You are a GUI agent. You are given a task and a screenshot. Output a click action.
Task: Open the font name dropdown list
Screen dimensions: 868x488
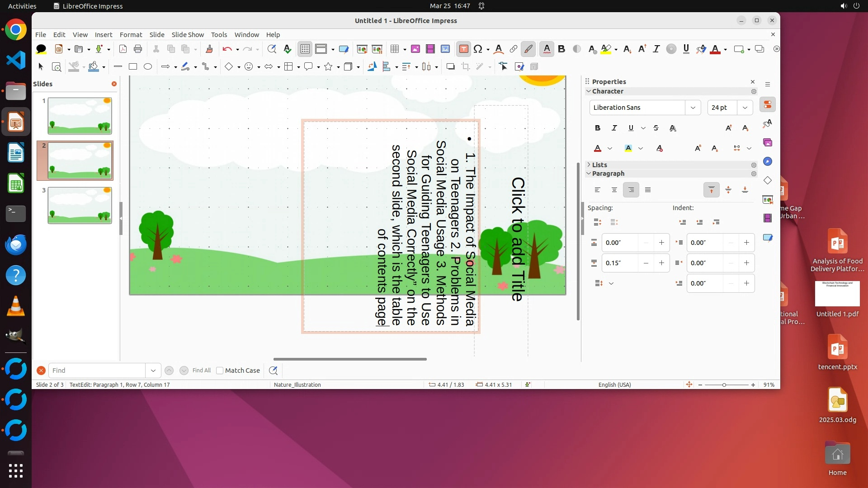coord(693,108)
